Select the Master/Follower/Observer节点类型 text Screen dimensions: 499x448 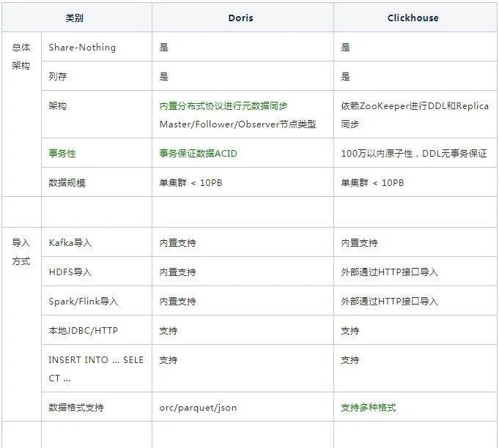point(237,124)
